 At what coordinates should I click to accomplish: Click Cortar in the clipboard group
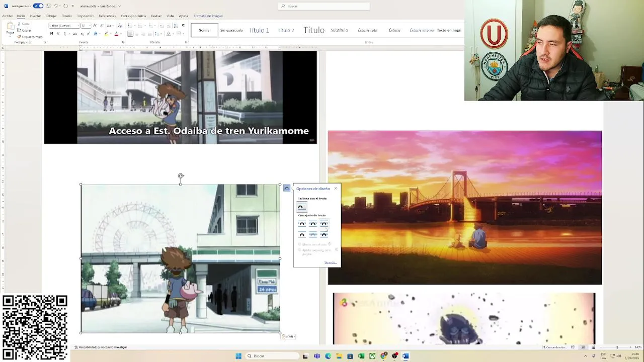[x=24, y=24]
